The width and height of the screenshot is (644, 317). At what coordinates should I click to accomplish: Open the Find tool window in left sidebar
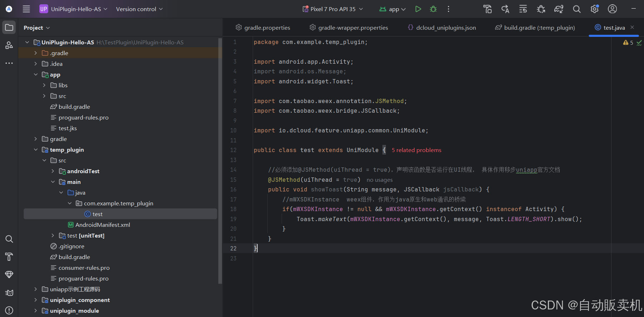point(9,239)
